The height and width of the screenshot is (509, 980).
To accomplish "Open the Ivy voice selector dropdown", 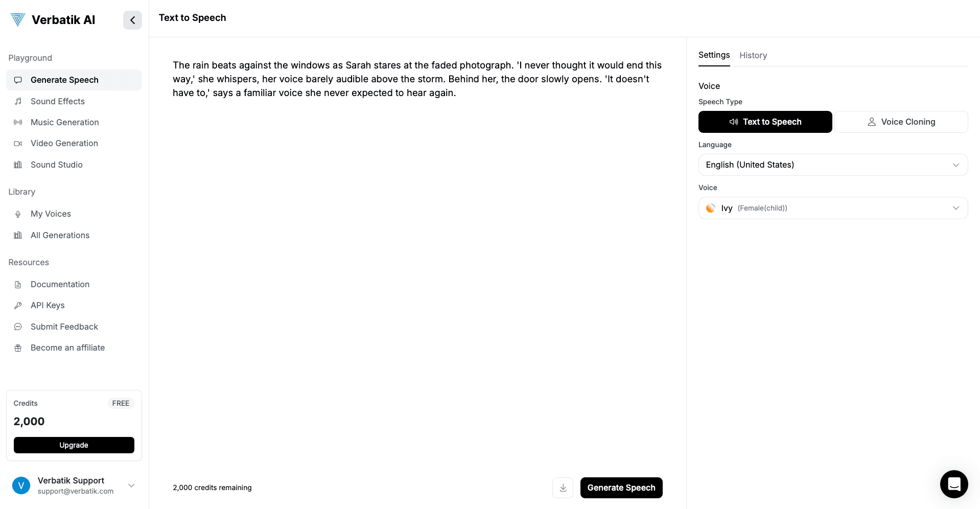I will [x=833, y=208].
